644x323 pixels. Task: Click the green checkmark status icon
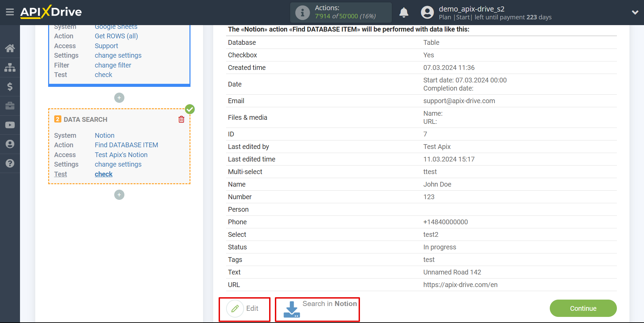[190, 109]
